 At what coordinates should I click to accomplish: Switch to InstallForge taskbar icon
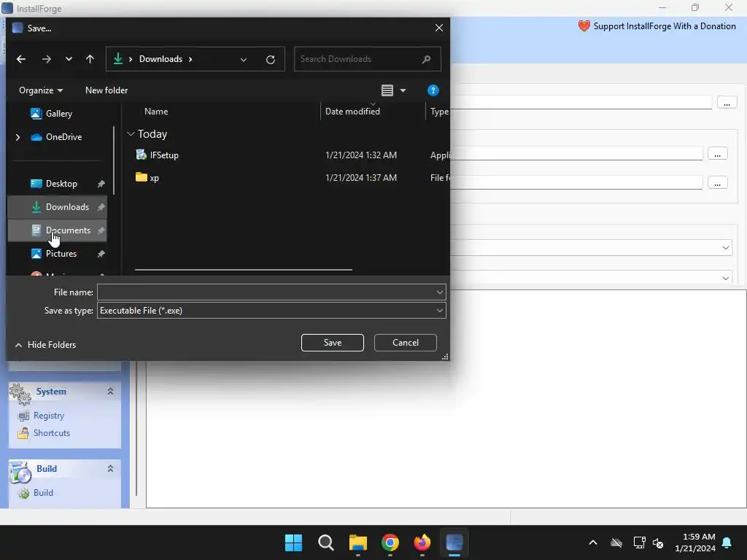454,542
